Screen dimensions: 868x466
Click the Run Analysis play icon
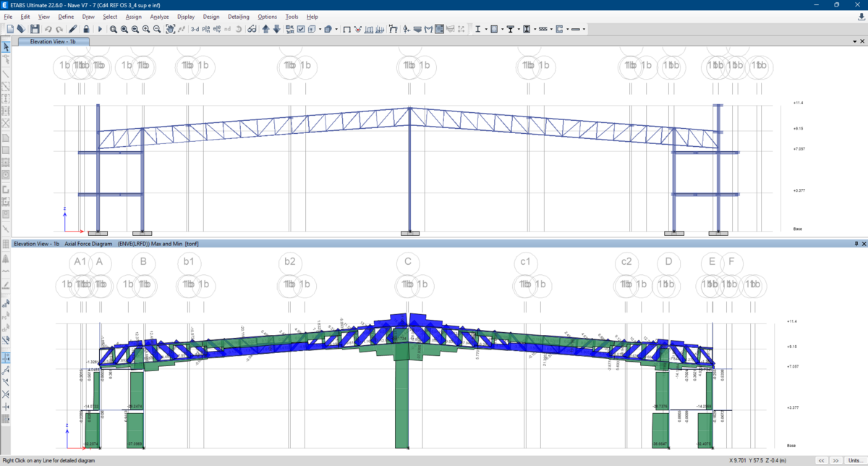[x=100, y=29]
